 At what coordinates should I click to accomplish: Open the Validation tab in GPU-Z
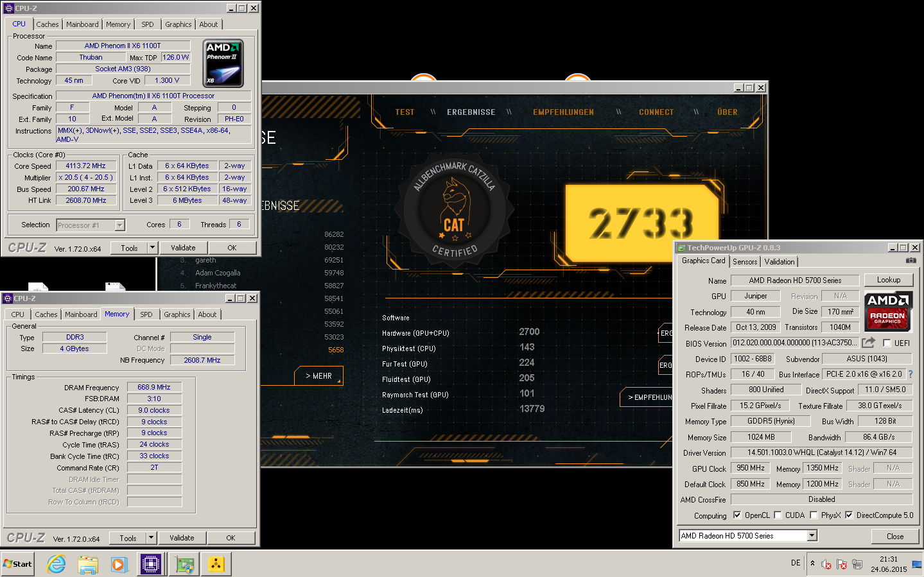point(780,262)
